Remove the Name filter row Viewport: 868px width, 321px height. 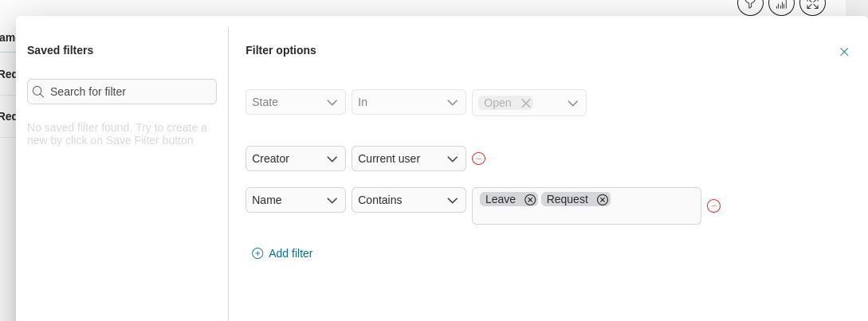point(714,206)
